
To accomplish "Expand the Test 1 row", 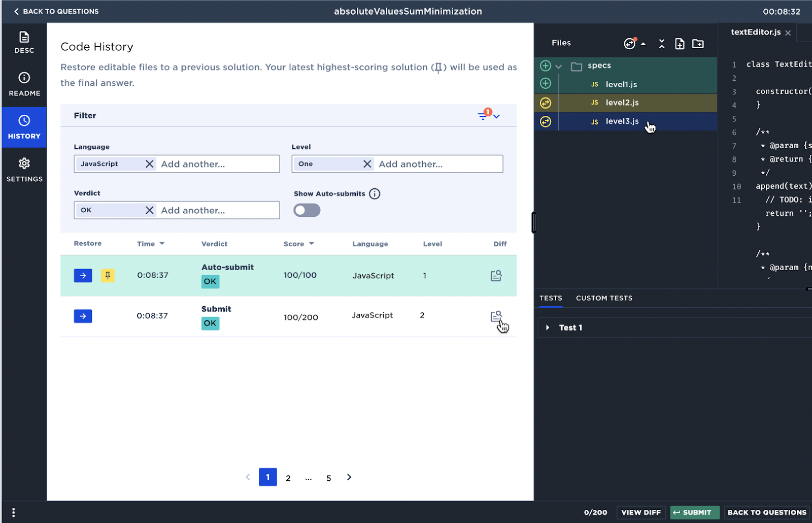I will point(675,328).
